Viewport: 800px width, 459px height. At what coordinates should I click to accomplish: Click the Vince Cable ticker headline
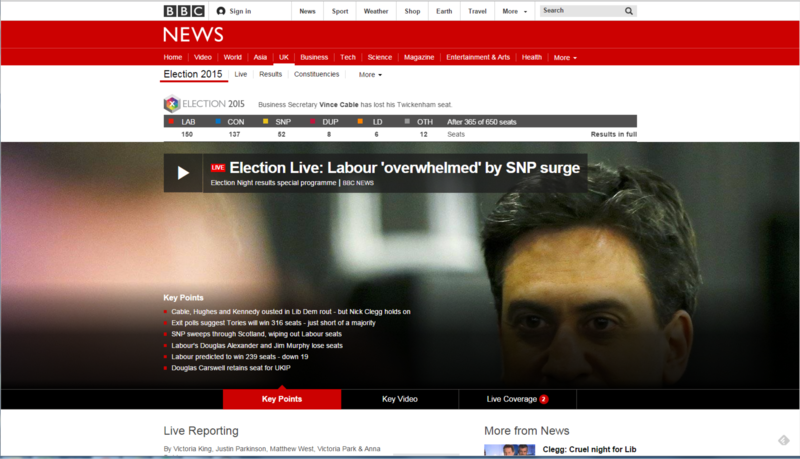(355, 105)
